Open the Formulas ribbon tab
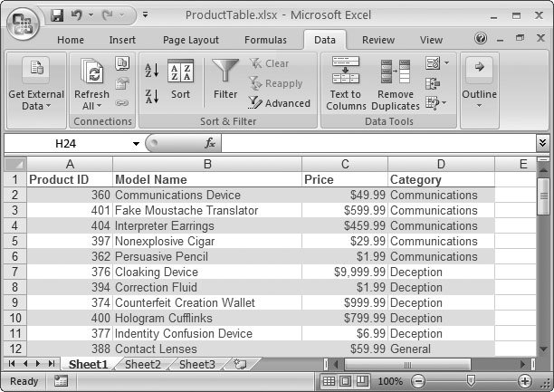This screenshot has width=554, height=392. pyautogui.click(x=264, y=40)
